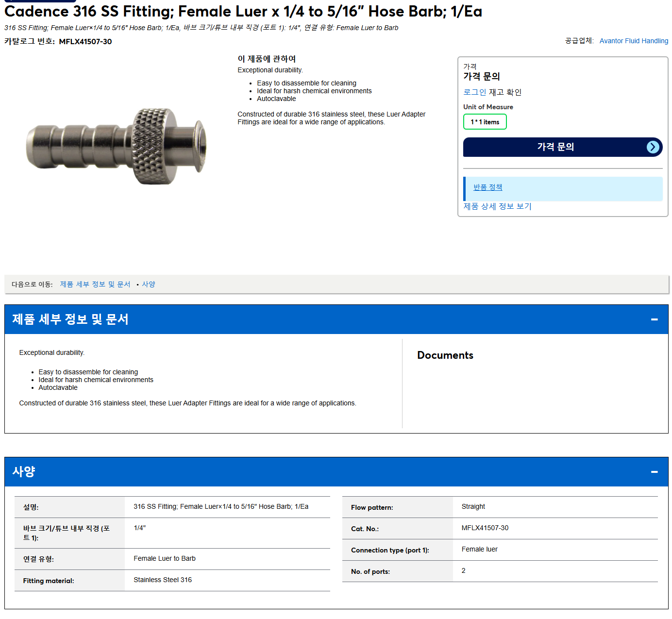Open the 반품 정책 return policy link
672x619 pixels.
[487, 187]
